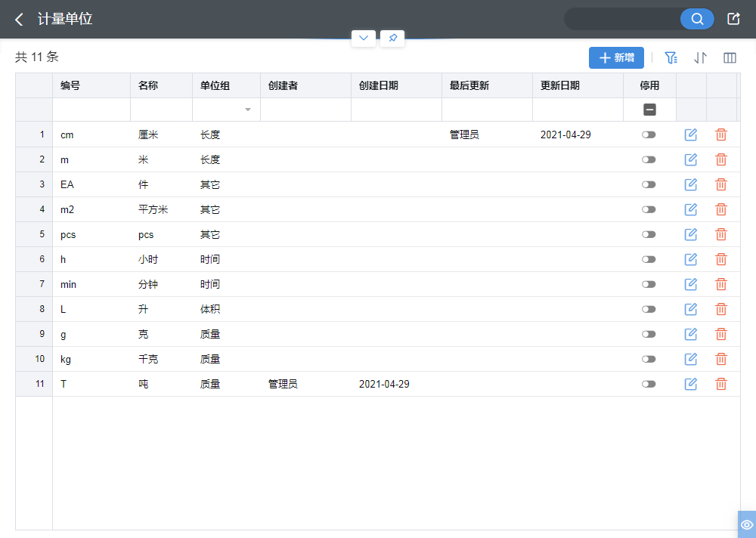756x538 pixels.
Task: Toggle 停用 switch for m2 row
Action: point(649,209)
